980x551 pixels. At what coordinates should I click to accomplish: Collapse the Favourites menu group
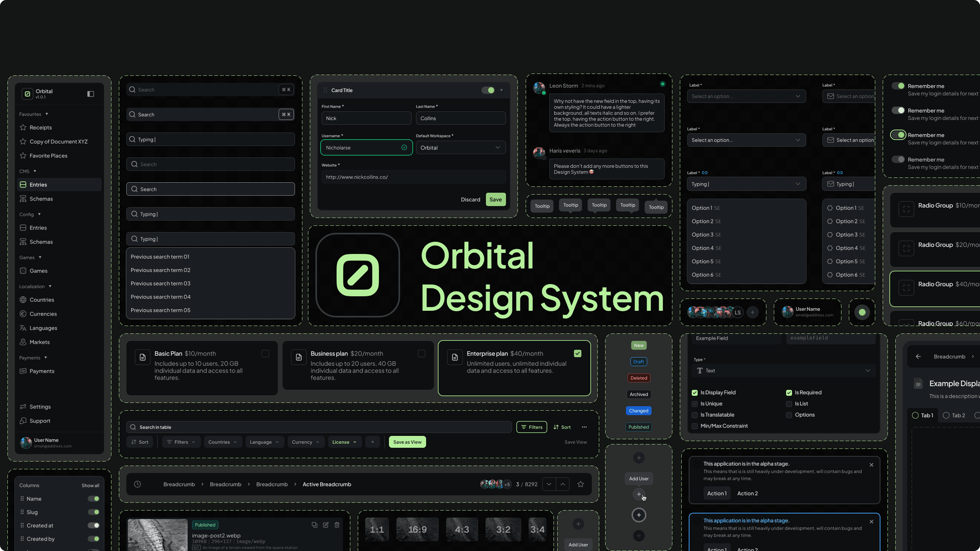coord(46,114)
